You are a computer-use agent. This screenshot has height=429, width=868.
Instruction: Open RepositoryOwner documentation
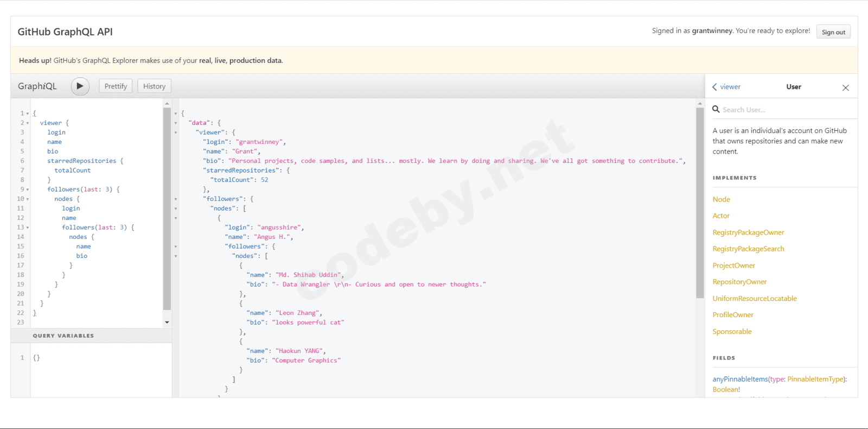coord(739,282)
